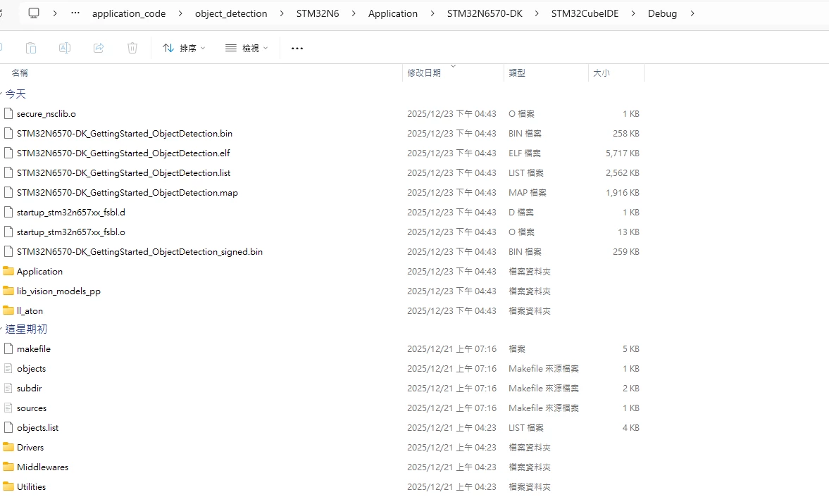Select ObjectDetection.elf file icon
The height and width of the screenshot is (504, 829).
[x=8, y=153]
